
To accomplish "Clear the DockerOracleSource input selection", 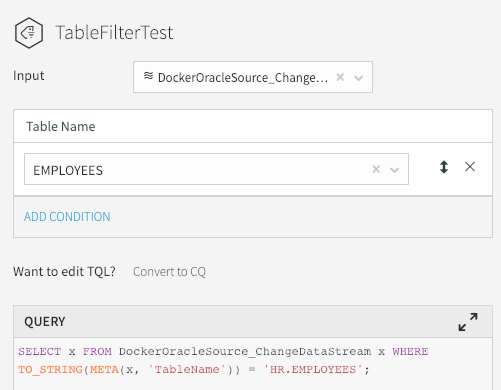I will pos(340,77).
